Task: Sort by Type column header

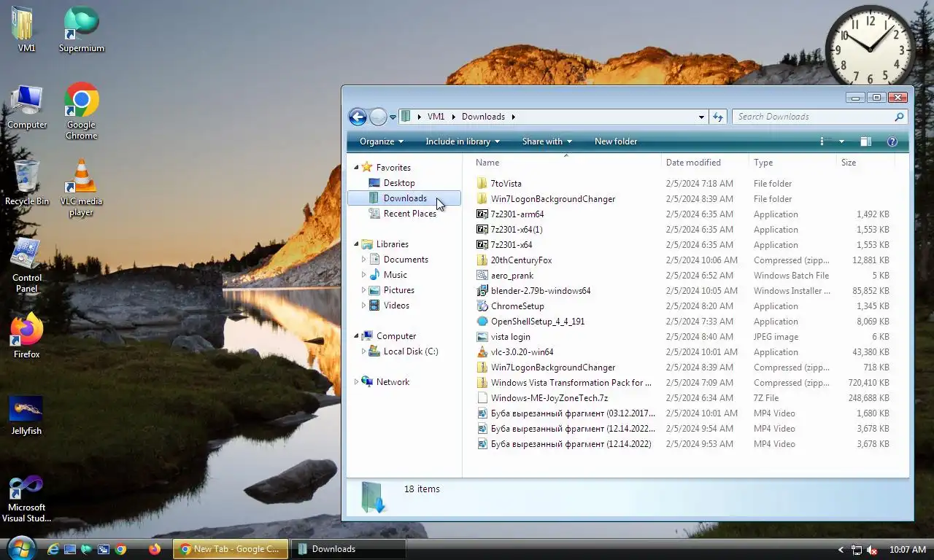Action: tap(792, 163)
